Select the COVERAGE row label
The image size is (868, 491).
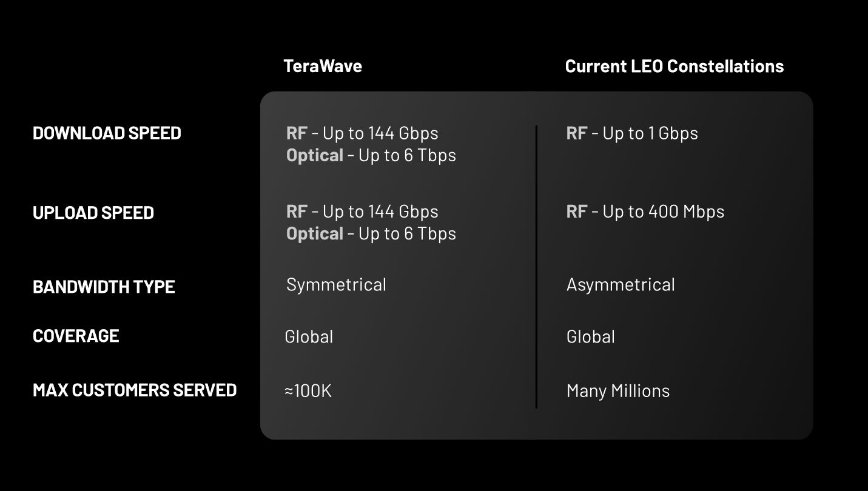coord(76,336)
